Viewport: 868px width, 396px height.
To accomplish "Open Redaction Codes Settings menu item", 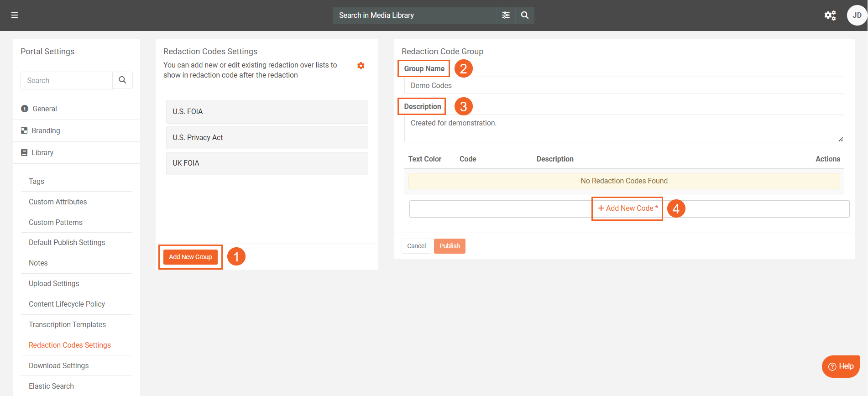I will [70, 345].
